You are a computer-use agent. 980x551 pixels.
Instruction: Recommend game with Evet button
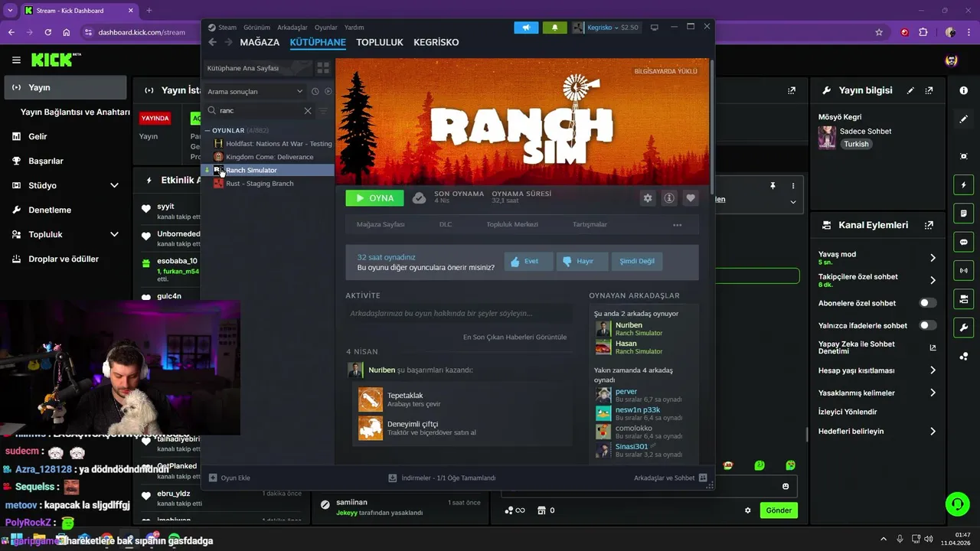[x=528, y=261]
